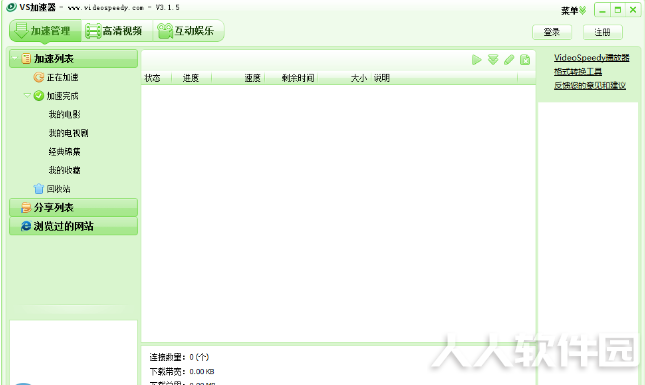
Task: Click the 注册 register button
Action: click(603, 32)
